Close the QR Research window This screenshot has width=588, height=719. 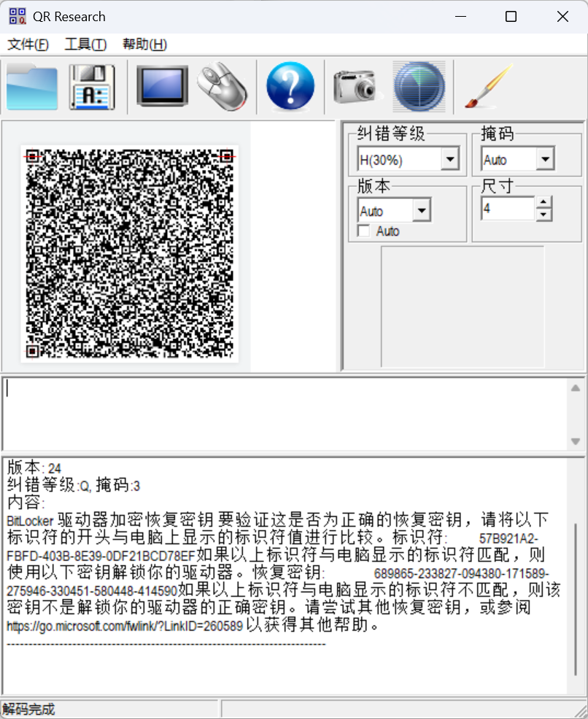tap(562, 17)
